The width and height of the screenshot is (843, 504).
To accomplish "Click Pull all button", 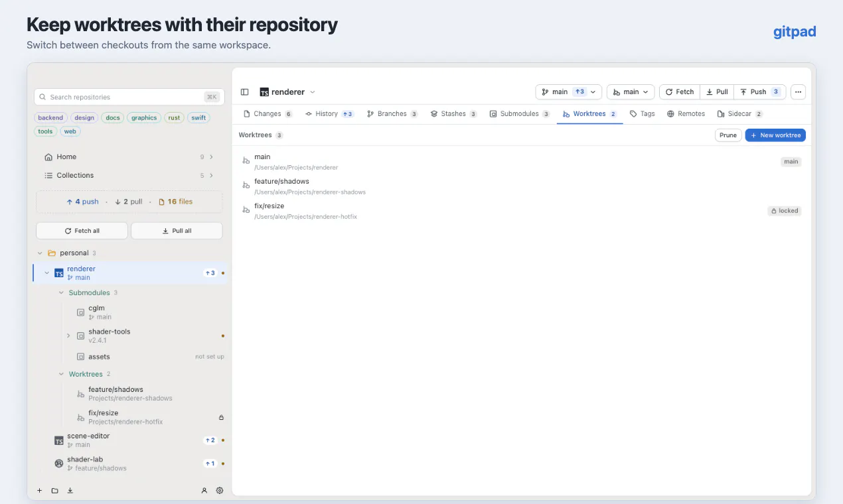I will tap(177, 231).
